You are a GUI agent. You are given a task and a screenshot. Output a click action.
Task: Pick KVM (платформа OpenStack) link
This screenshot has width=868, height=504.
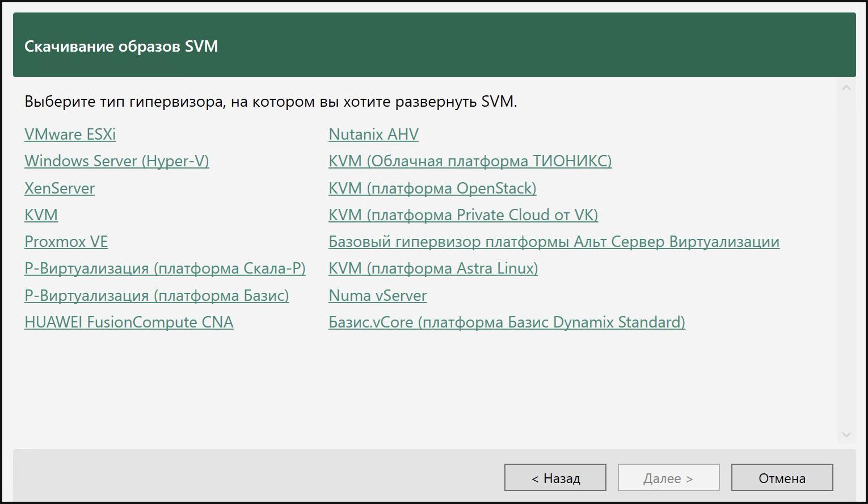[432, 188]
